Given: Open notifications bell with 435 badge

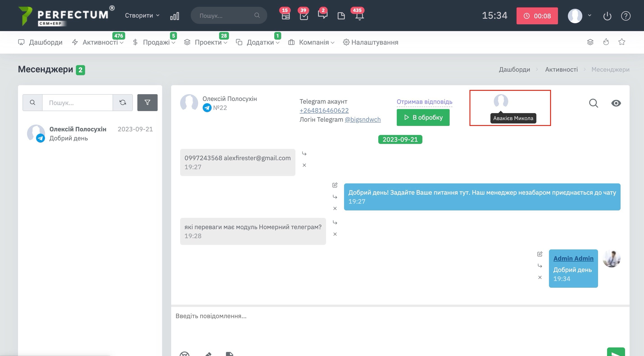Looking at the screenshot, I should (359, 16).
